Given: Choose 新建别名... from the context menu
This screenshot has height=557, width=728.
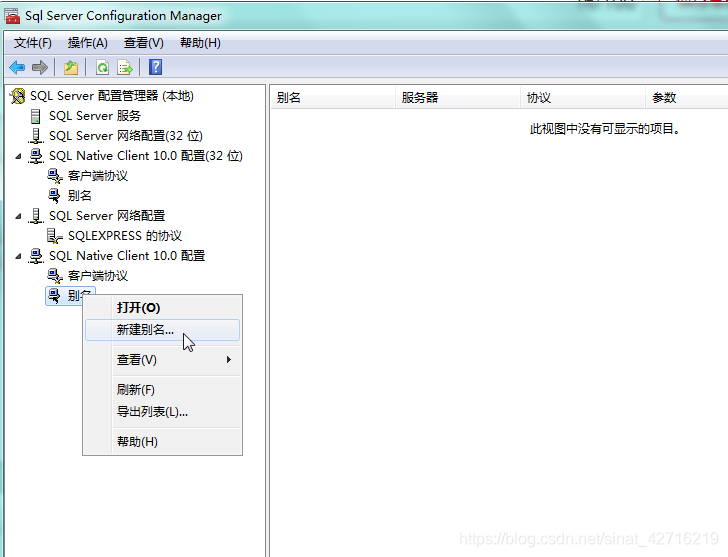Looking at the screenshot, I should (162, 330).
